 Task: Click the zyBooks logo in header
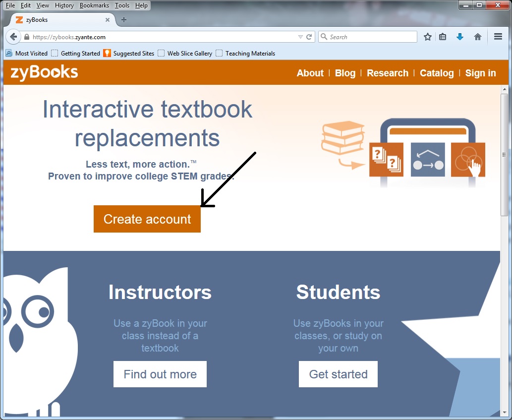[44, 72]
